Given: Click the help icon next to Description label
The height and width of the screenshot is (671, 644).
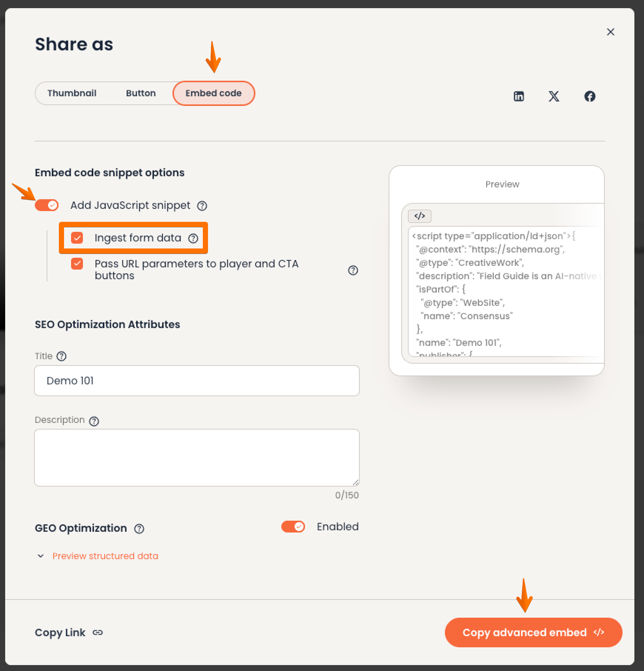Looking at the screenshot, I should point(94,421).
